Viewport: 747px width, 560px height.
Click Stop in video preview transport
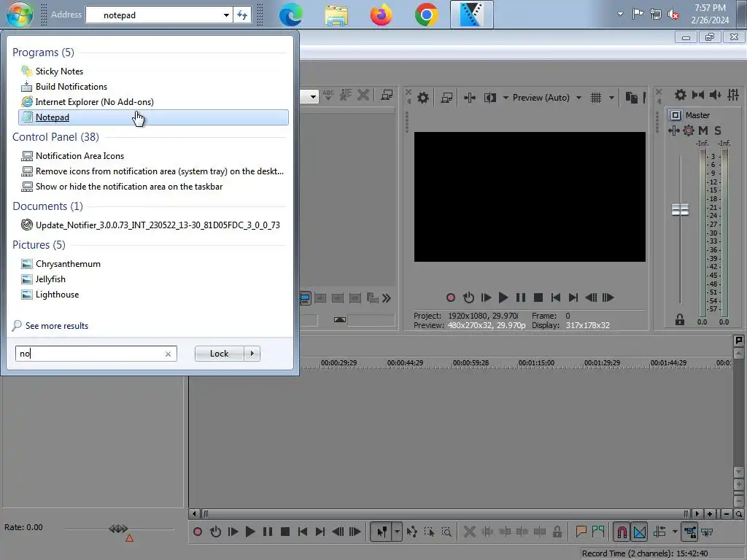pyautogui.click(x=538, y=297)
